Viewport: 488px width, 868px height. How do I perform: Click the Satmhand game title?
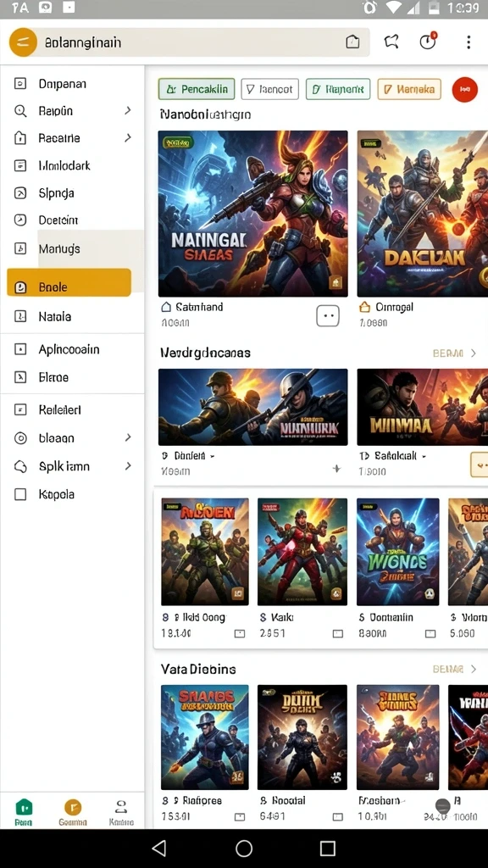point(199,307)
